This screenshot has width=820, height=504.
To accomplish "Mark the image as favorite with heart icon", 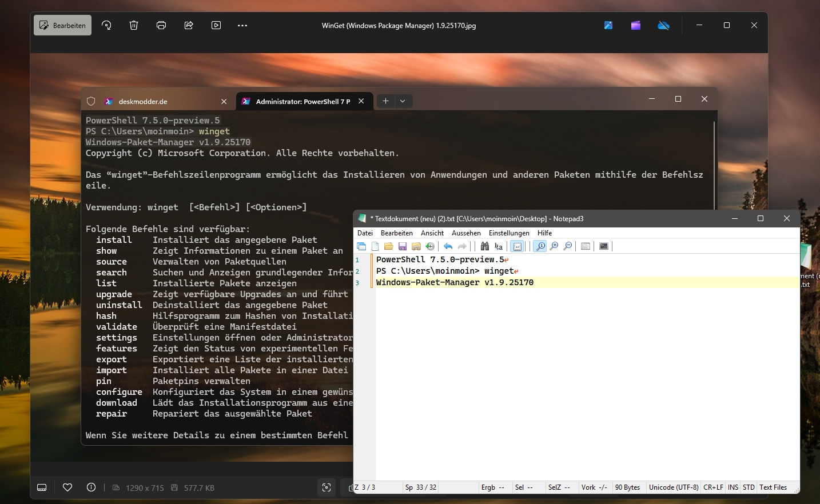I will (67, 487).
